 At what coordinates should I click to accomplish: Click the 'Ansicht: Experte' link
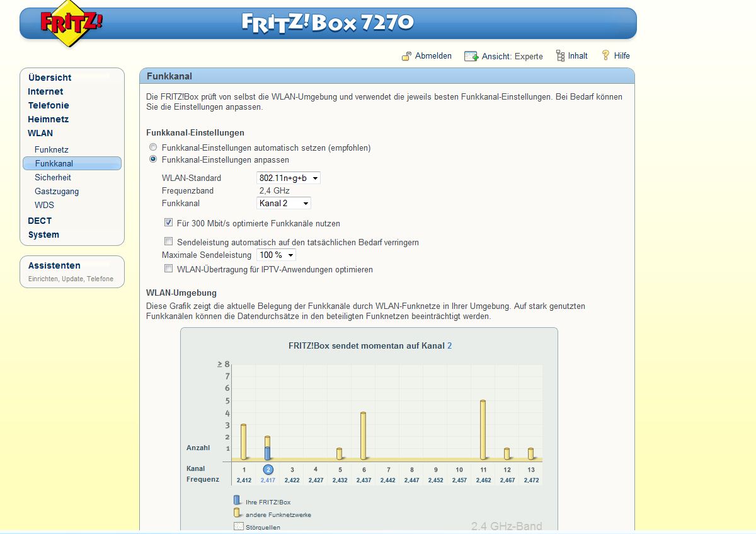[512, 56]
